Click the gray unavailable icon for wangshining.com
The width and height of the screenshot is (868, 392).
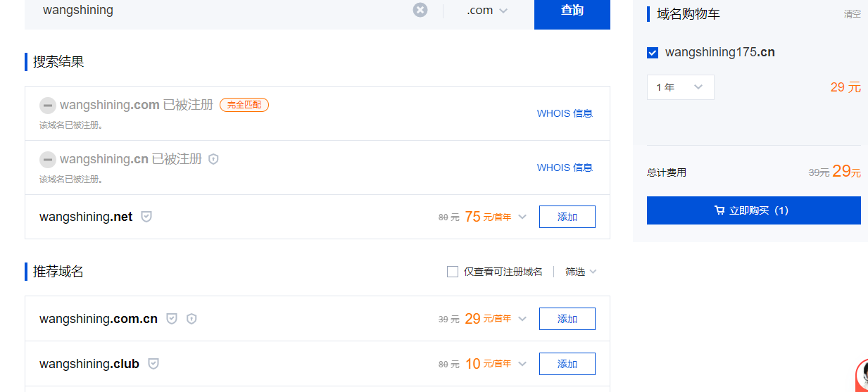click(47, 105)
